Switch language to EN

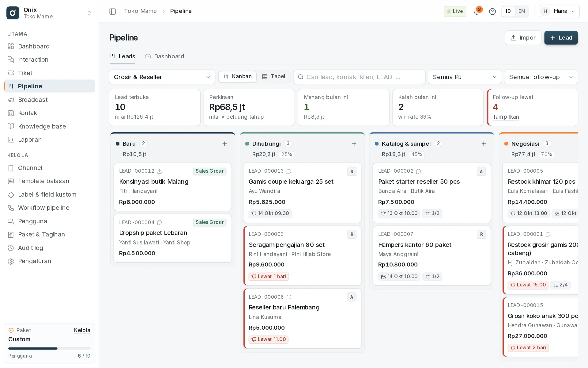pos(522,11)
